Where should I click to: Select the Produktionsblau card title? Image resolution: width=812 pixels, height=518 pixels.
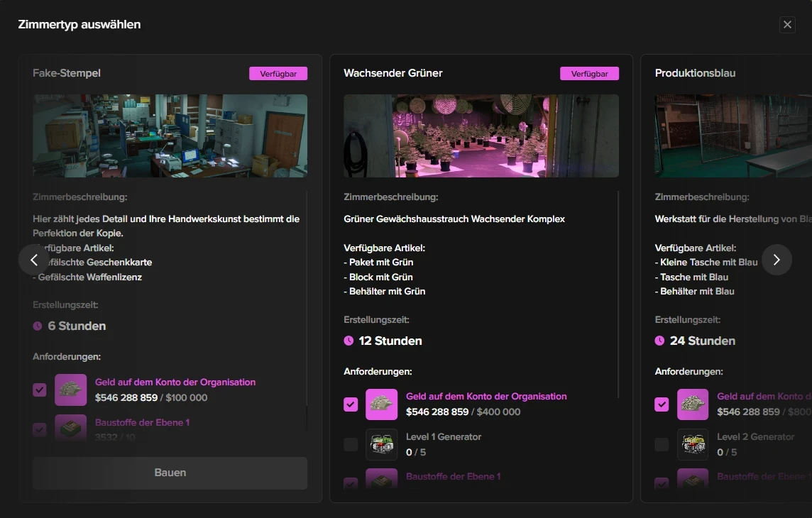pos(695,73)
